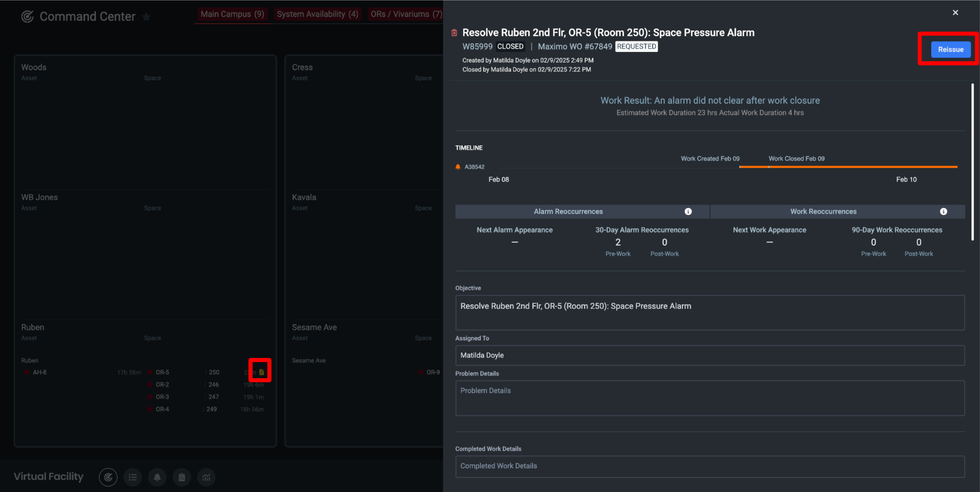Viewport: 980px width, 492px height.
Task: Close the work order detail panel
Action: (955, 13)
